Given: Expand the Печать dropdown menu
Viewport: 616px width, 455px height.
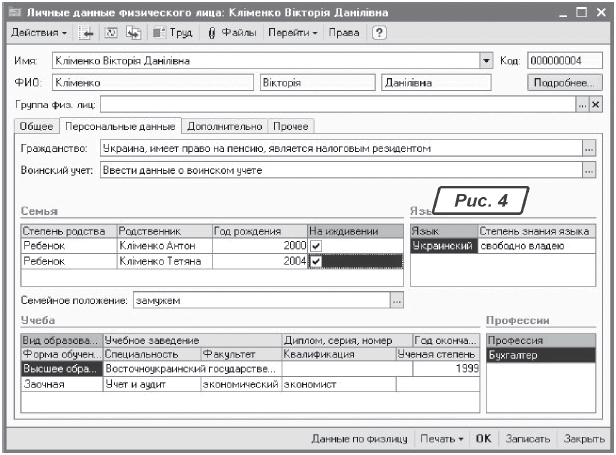Looking at the screenshot, I should tap(441, 439).
